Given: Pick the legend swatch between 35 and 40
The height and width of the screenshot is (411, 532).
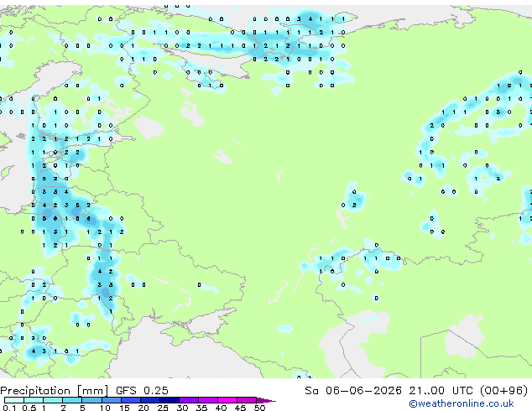Looking at the screenshot, I should (x=208, y=400).
